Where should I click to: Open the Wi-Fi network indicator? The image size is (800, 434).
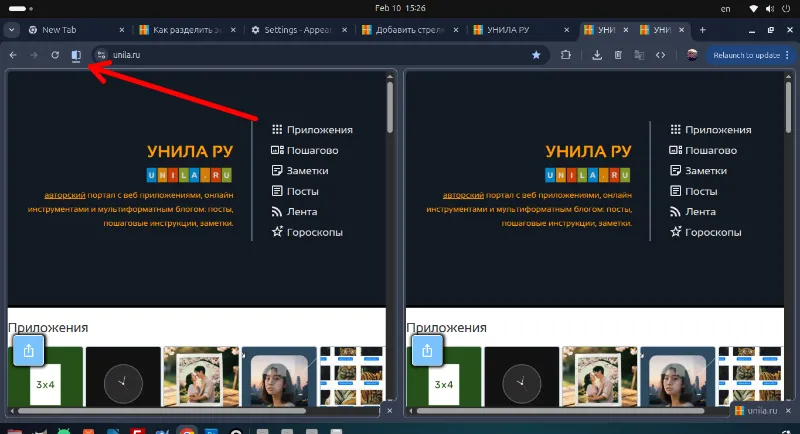(x=754, y=9)
